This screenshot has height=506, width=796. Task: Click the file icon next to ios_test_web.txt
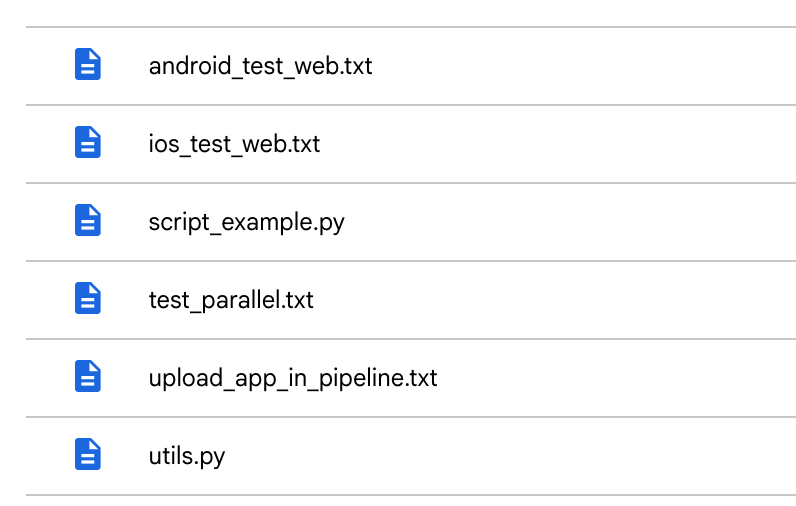(88, 144)
